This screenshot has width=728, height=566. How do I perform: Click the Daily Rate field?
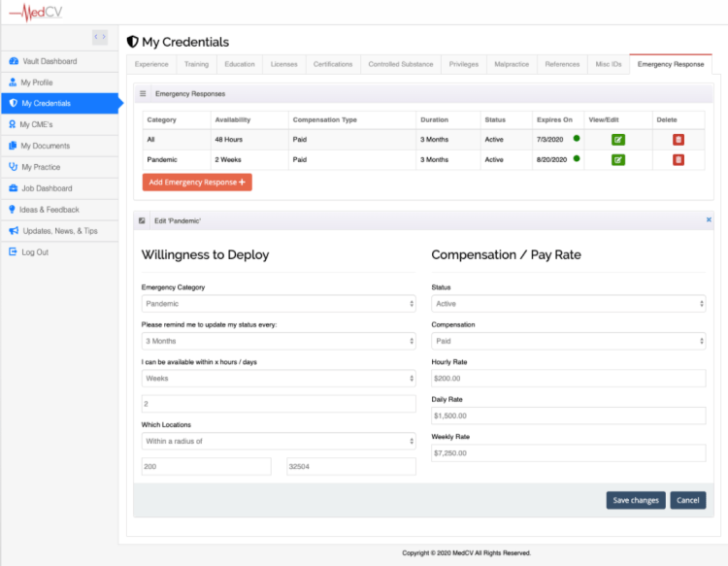tap(568, 416)
